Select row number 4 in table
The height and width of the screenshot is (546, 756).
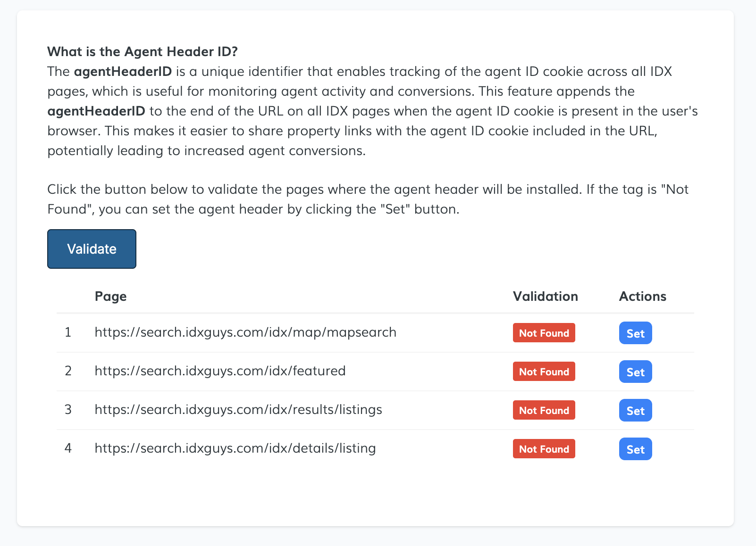pyautogui.click(x=68, y=448)
